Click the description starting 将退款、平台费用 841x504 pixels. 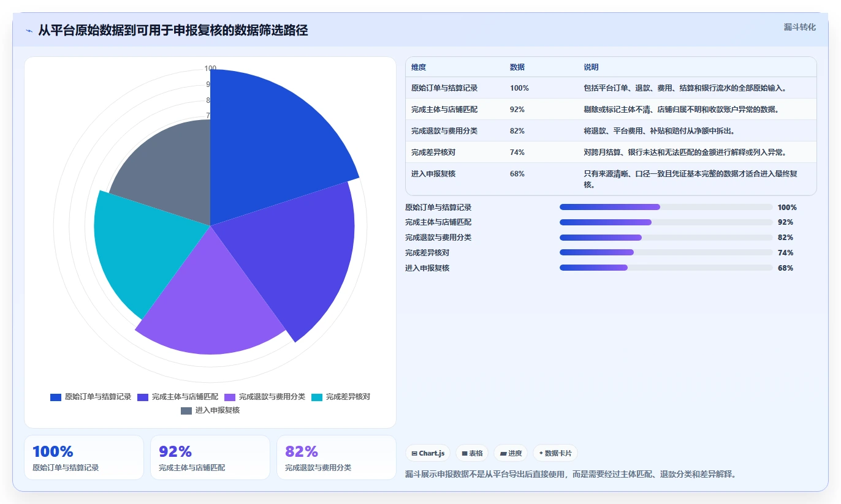(659, 131)
